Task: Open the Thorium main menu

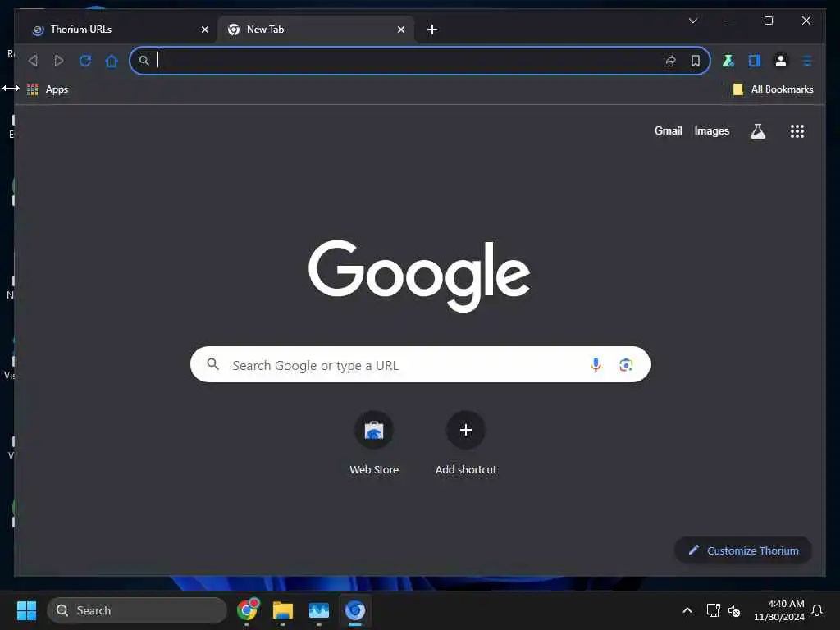Action: click(x=807, y=61)
